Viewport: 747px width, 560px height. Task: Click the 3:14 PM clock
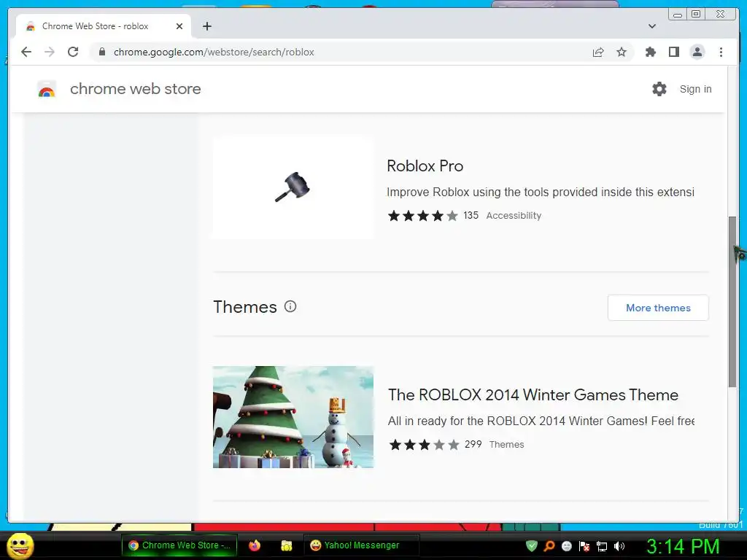point(683,546)
